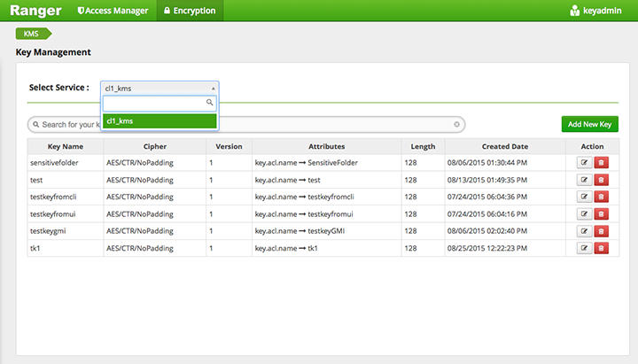This screenshot has width=638, height=364.
Task: Click Add New Key button
Action: (x=589, y=124)
